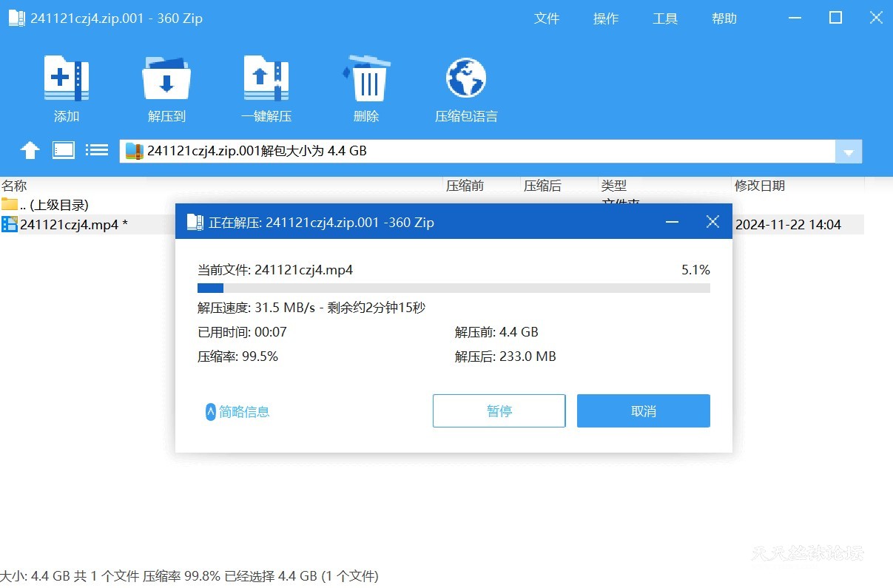The width and height of the screenshot is (893, 588).
Task: Toggle the archive path bar icon
Action: [64, 149]
